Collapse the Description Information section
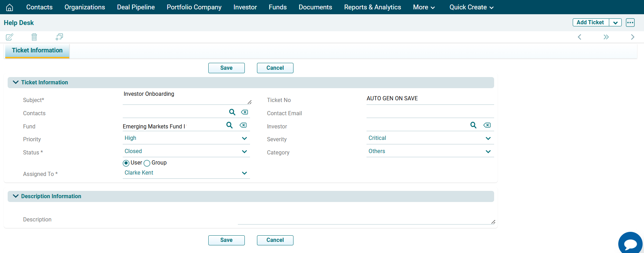This screenshot has width=644, height=253. pyautogui.click(x=16, y=196)
